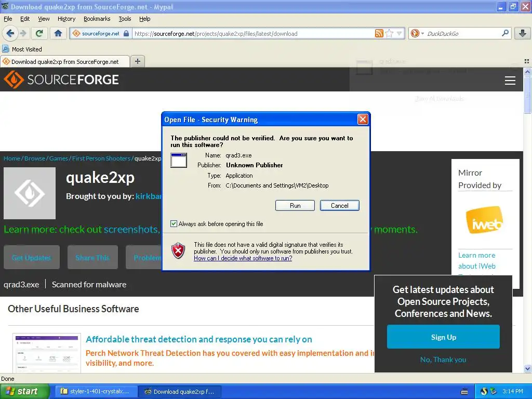This screenshot has height=399, width=532.
Task: Go forward with the forward arrow
Action: pos(23,33)
